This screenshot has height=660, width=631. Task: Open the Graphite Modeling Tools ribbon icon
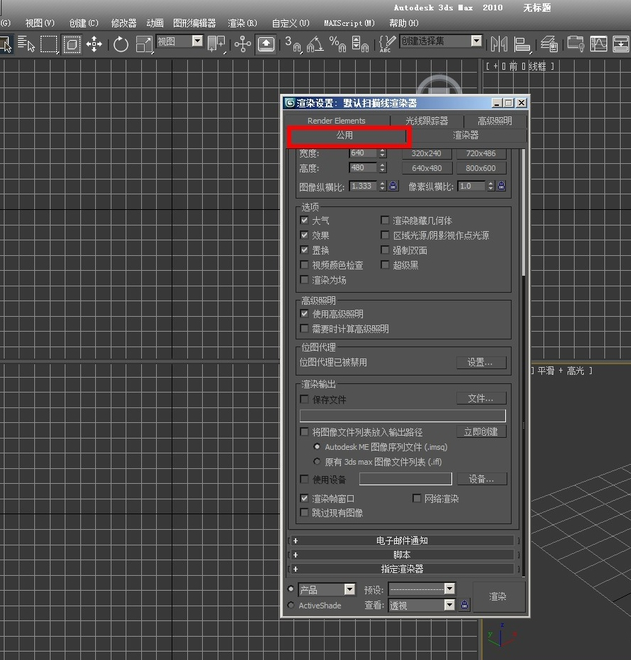click(575, 44)
